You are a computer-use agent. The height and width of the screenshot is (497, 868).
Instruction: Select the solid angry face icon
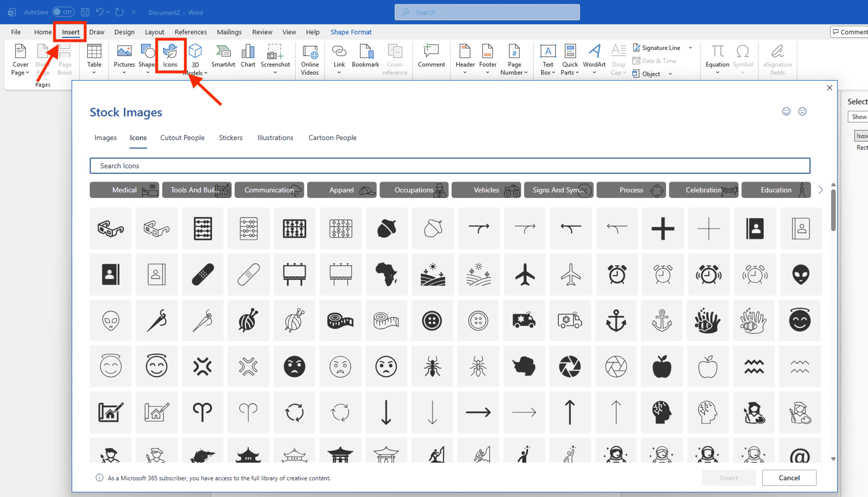click(295, 366)
